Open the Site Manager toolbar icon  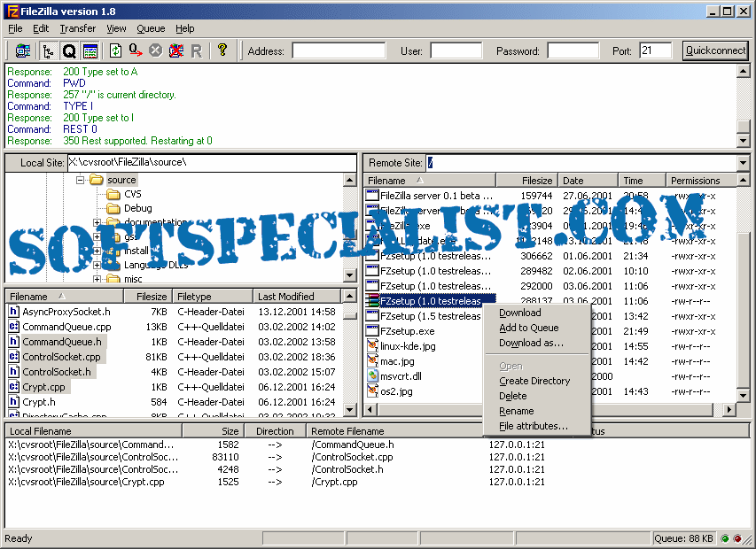coord(22,50)
